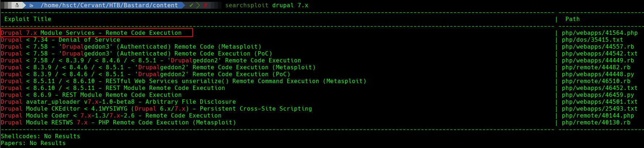Click the avatar_uploader Arbitrary File Disclosure entry
This screenshot has width=644, height=148.
(118, 102)
